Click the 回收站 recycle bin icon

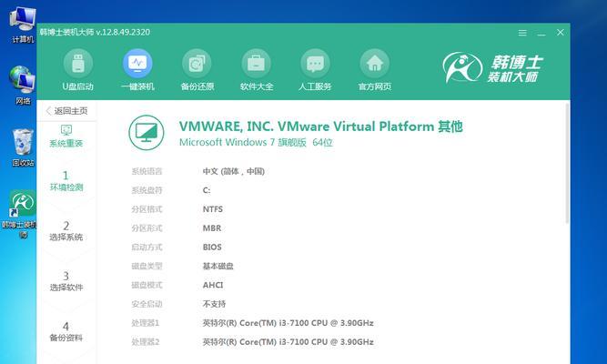pos(23,147)
